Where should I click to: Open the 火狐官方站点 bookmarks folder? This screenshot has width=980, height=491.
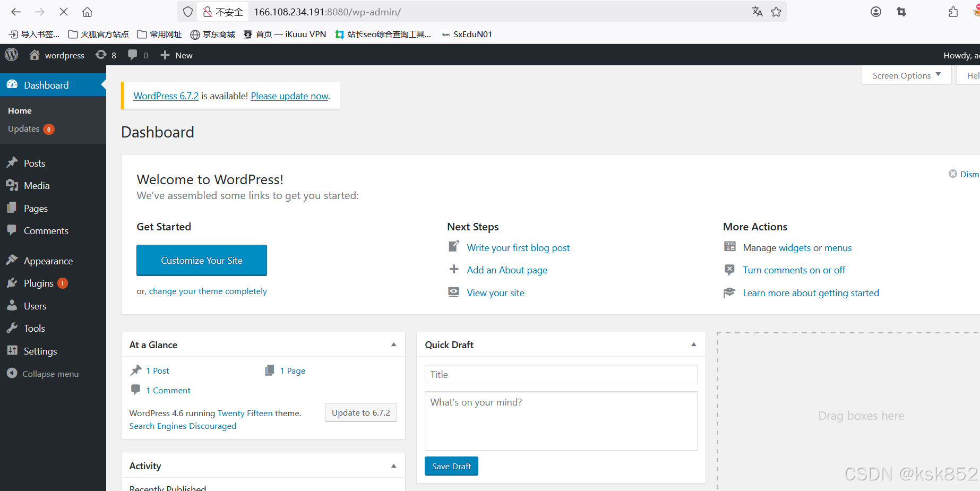(x=99, y=34)
